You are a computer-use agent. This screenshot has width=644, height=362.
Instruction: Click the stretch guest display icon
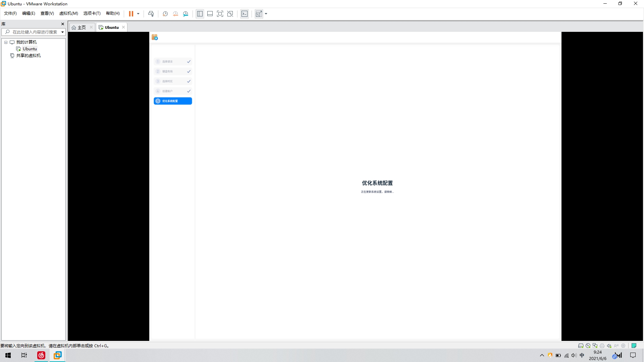259,14
